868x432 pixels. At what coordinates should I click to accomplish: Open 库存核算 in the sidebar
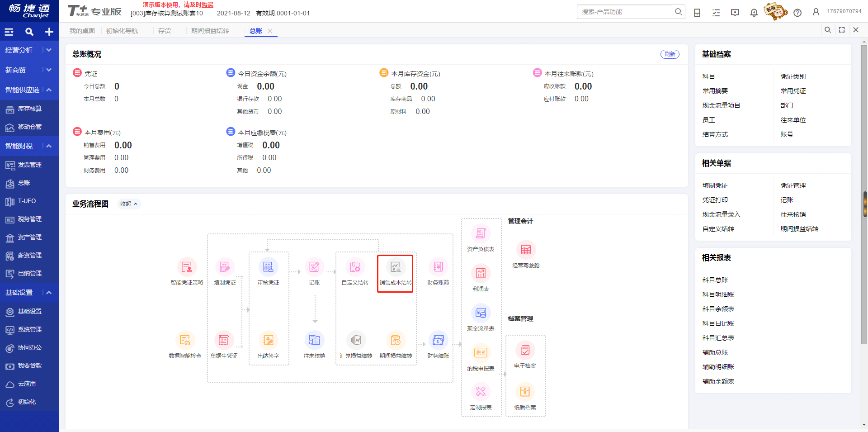coord(29,109)
